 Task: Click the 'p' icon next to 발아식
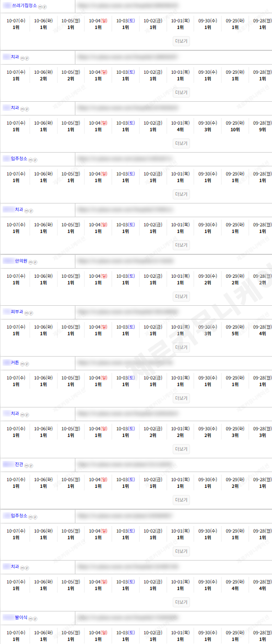(x=35, y=619)
